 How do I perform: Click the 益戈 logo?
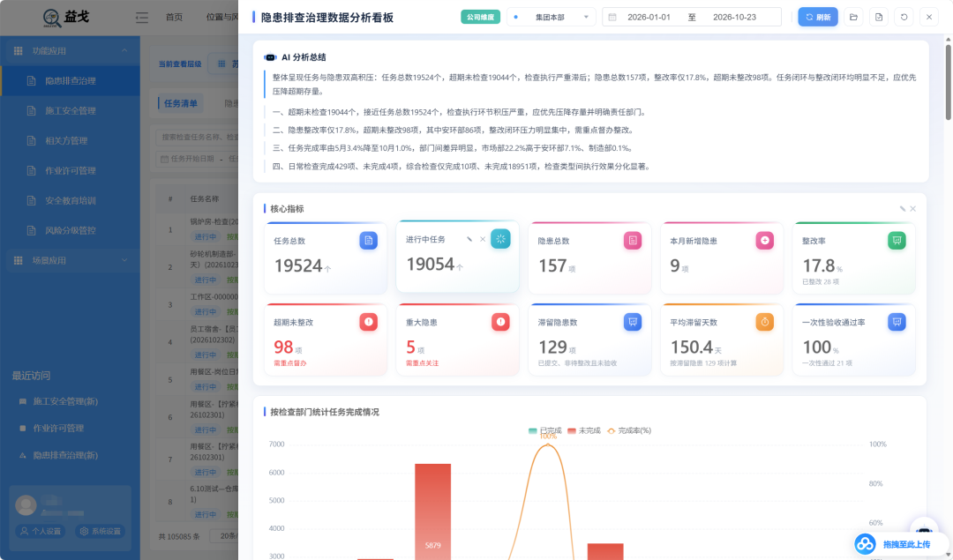click(66, 18)
